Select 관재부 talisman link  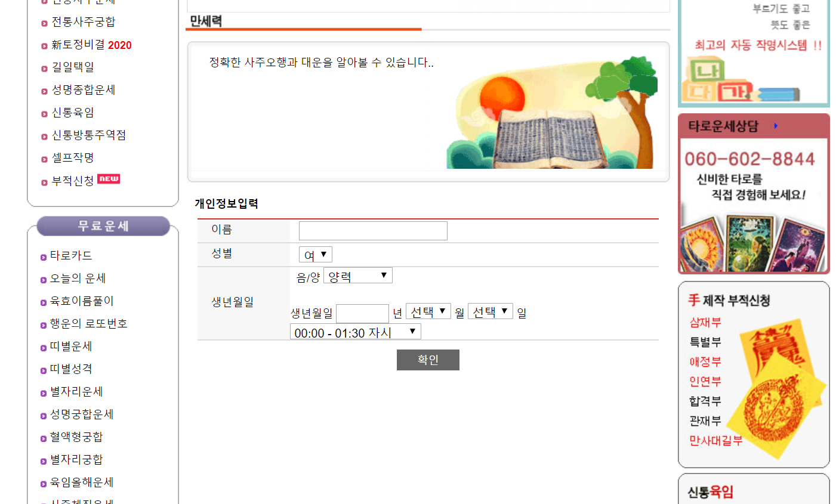tap(705, 421)
